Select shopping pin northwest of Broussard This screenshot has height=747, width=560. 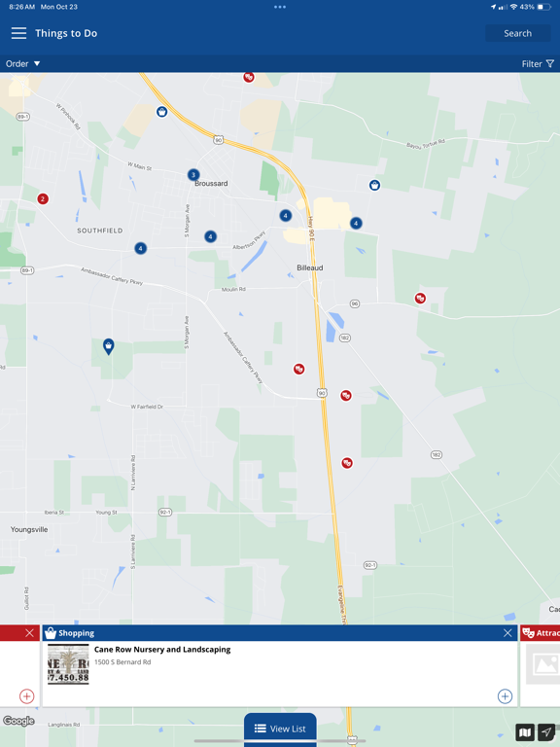[162, 112]
